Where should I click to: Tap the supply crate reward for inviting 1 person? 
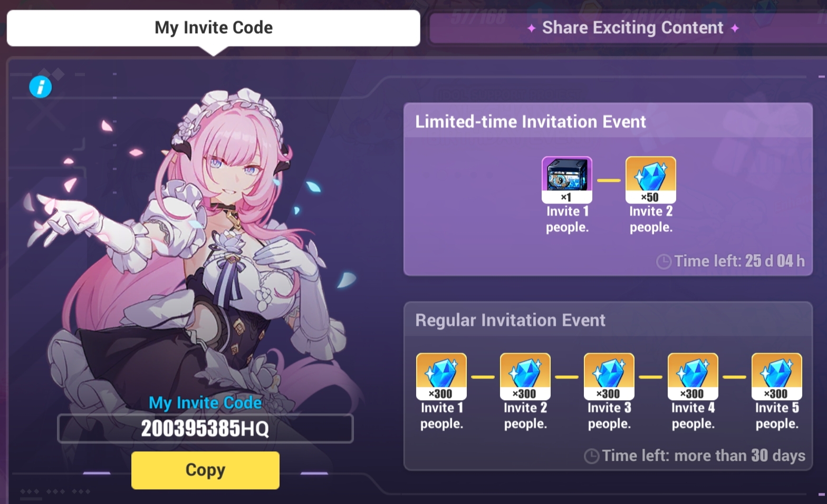coord(567,180)
